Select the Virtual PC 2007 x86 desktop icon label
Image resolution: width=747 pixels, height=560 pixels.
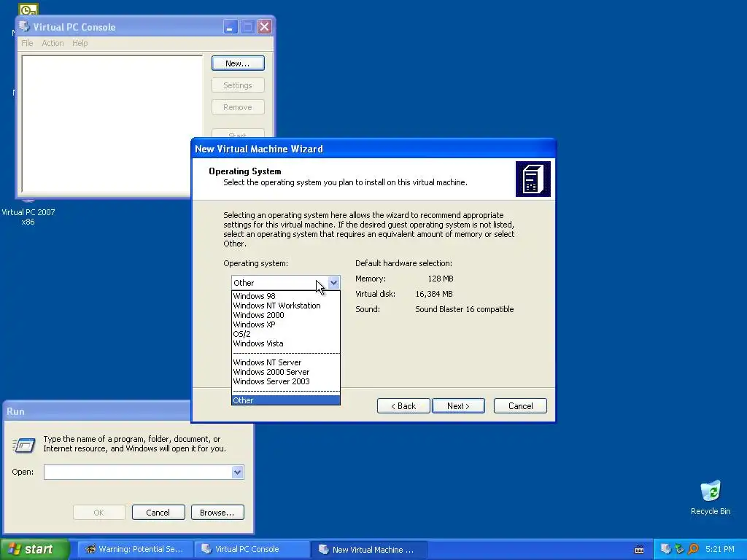coord(28,217)
